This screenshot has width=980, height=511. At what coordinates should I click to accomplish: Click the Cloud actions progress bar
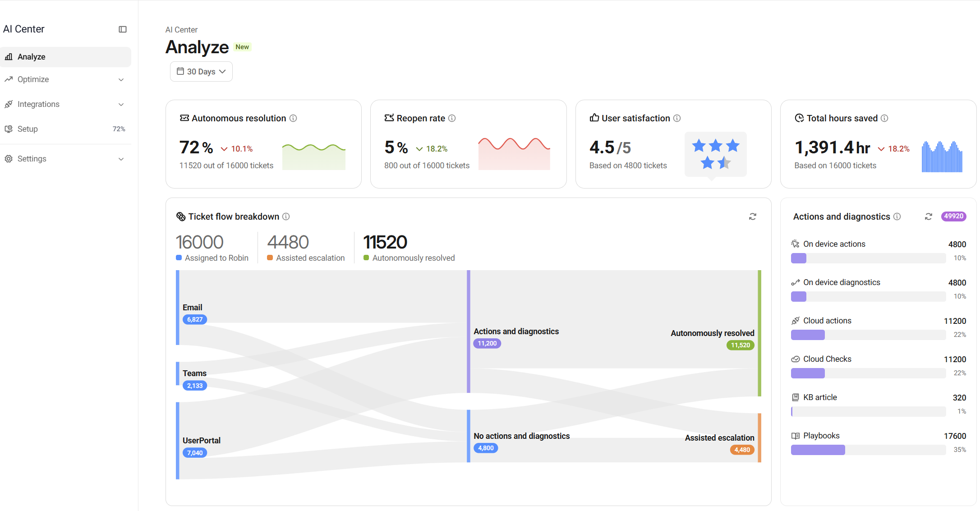coord(869,335)
